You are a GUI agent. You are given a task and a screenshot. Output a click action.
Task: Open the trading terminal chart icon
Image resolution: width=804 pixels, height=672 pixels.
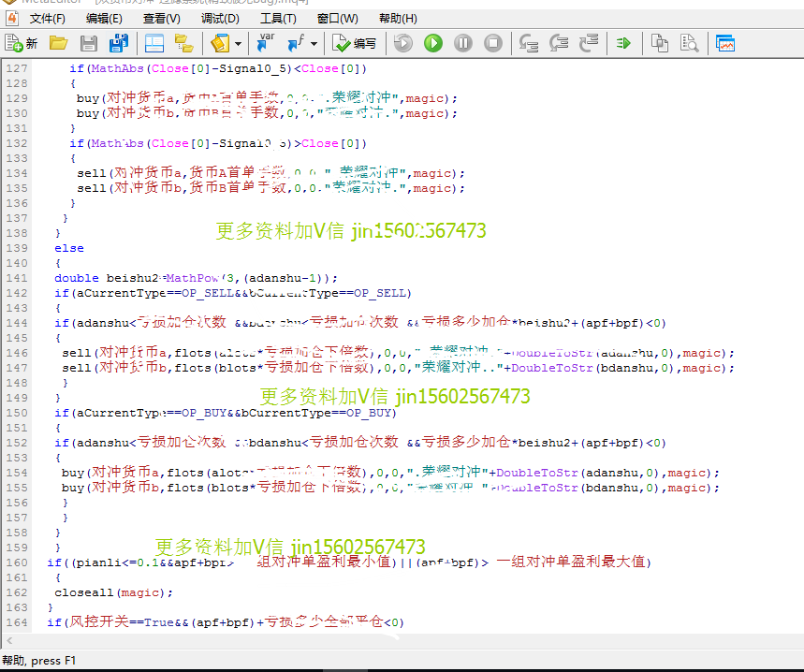pyautogui.click(x=725, y=44)
